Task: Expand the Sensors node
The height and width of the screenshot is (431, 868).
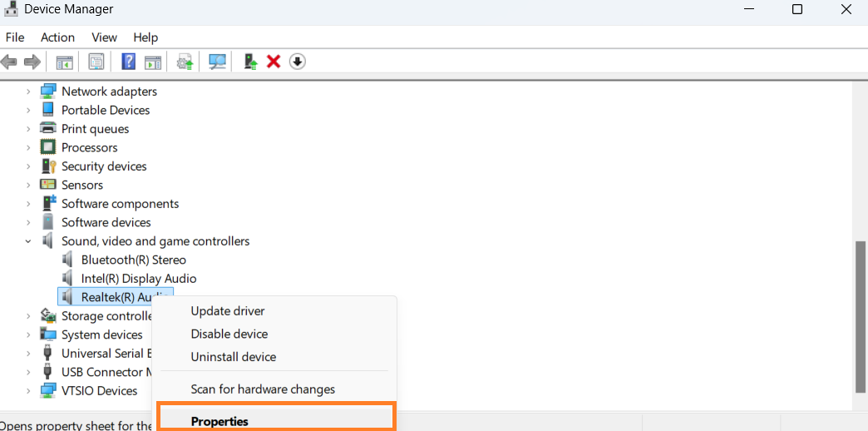Action: coord(28,185)
